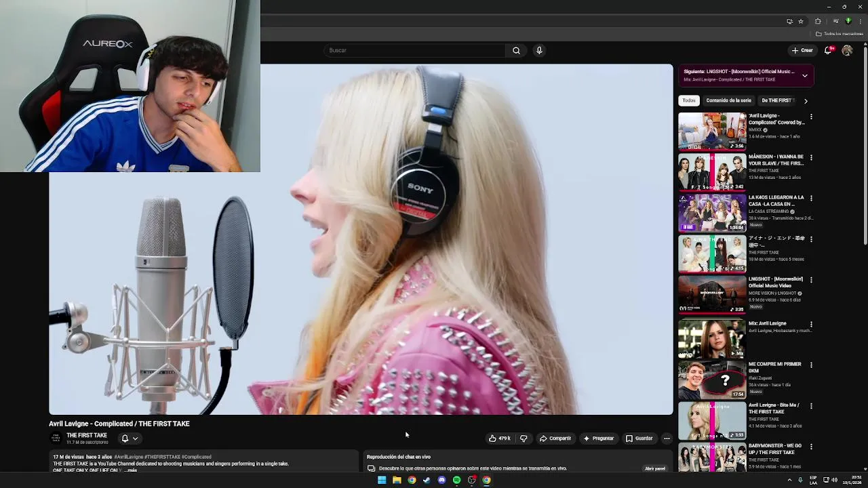Click the #THEFIRSTTAKE hashtag

click(163, 457)
